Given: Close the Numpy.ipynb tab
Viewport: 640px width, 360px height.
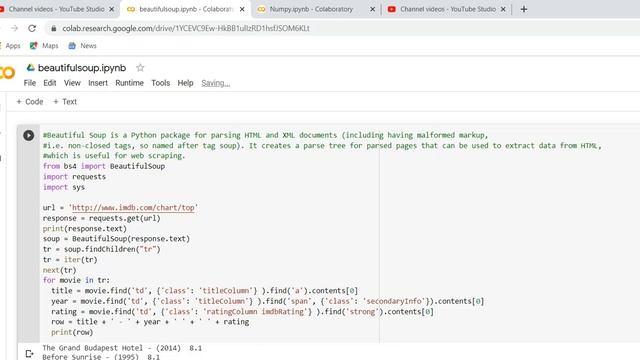Looking at the screenshot, I should (x=372, y=9).
